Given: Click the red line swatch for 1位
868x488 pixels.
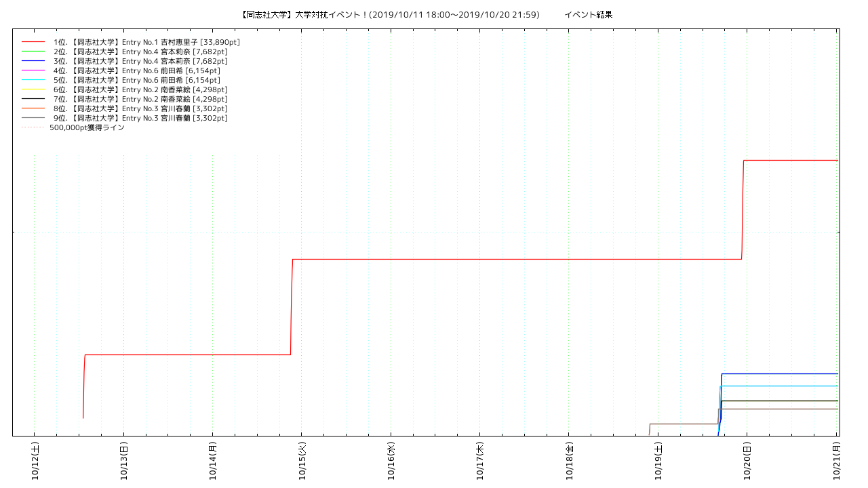Looking at the screenshot, I should [33, 42].
